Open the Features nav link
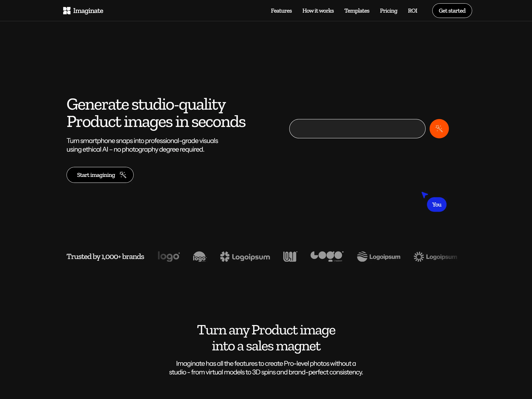The height and width of the screenshot is (399, 532). coord(281,11)
